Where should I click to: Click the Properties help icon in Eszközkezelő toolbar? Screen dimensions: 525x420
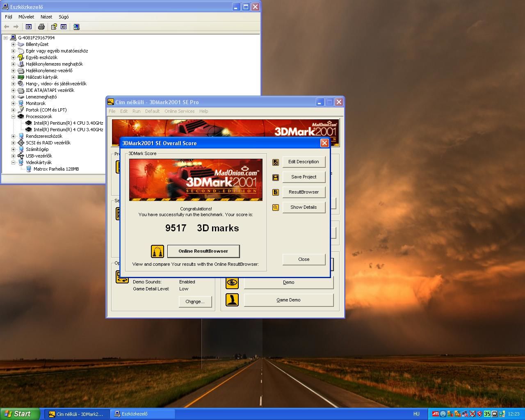click(x=54, y=27)
